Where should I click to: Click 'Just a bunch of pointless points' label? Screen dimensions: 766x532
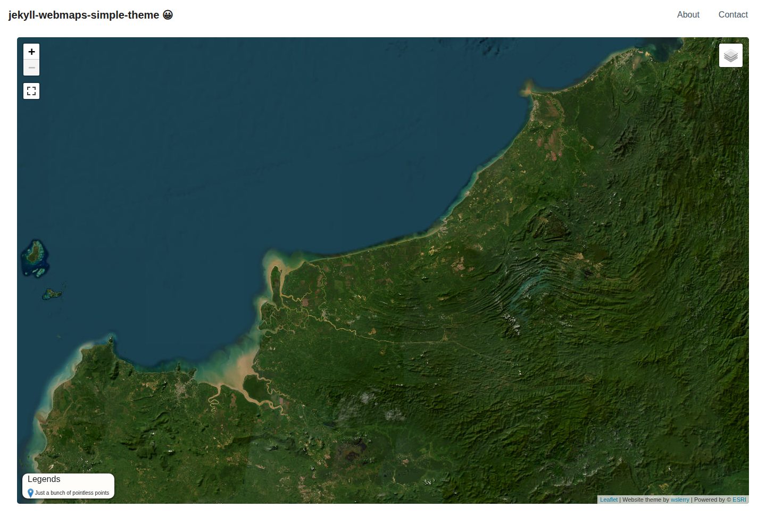click(72, 493)
